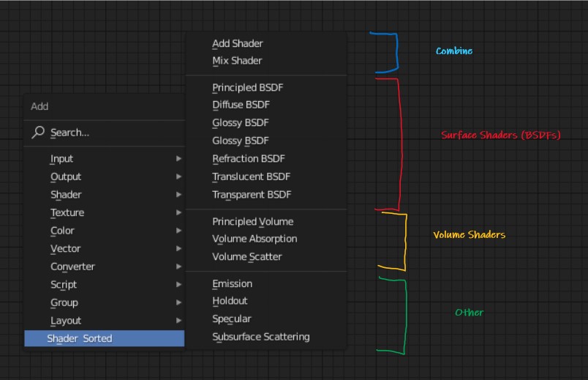
Task: Click the Add menu title
Action: coord(39,107)
